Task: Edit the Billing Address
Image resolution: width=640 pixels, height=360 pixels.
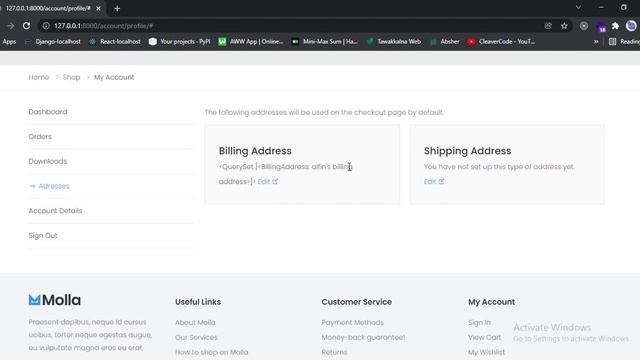Action: pos(268,182)
